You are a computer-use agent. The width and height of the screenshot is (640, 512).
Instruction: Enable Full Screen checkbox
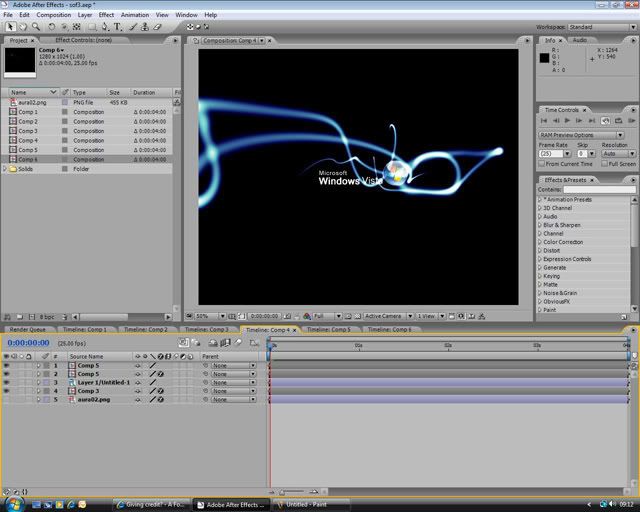tap(605, 164)
